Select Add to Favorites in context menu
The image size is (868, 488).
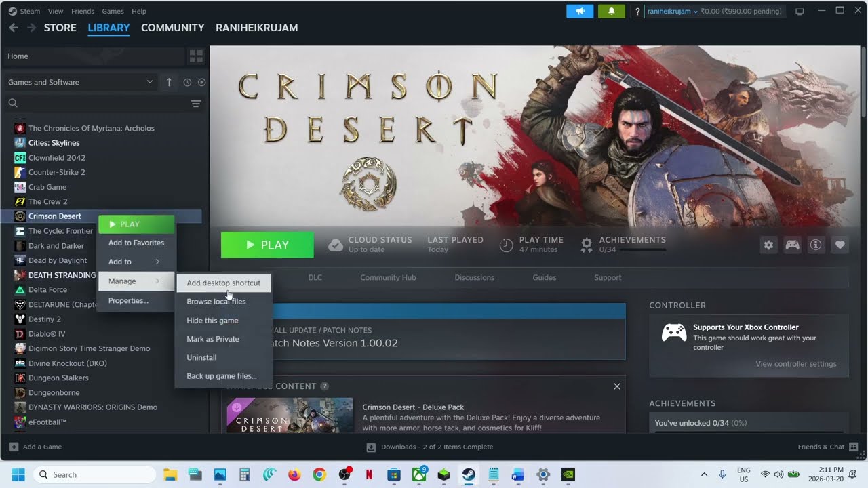pos(136,243)
